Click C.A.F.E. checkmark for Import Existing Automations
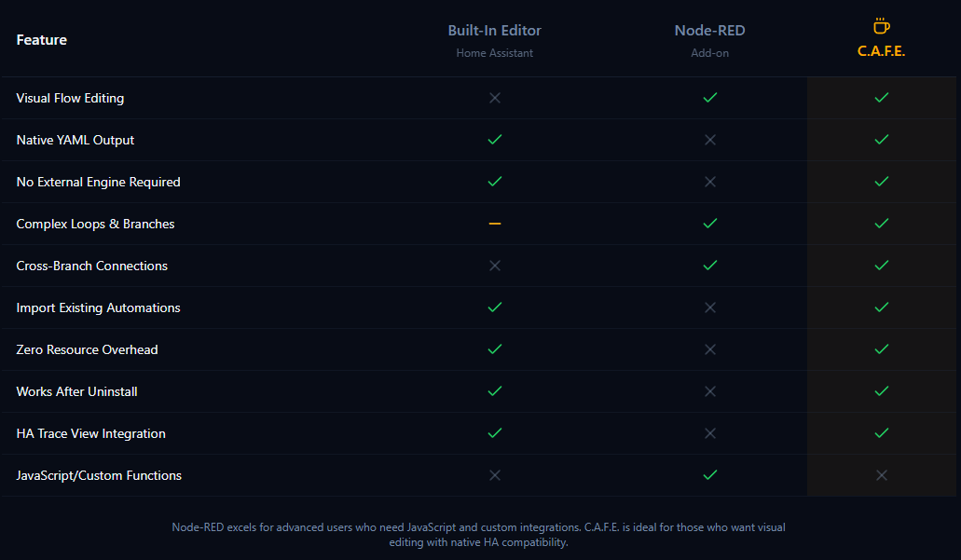This screenshot has width=961, height=560. coord(882,307)
